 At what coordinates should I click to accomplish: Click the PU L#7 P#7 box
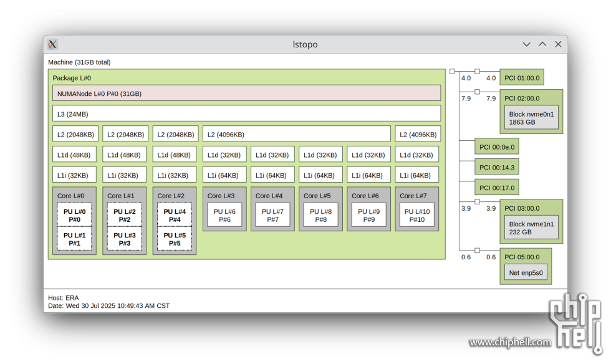(x=272, y=215)
